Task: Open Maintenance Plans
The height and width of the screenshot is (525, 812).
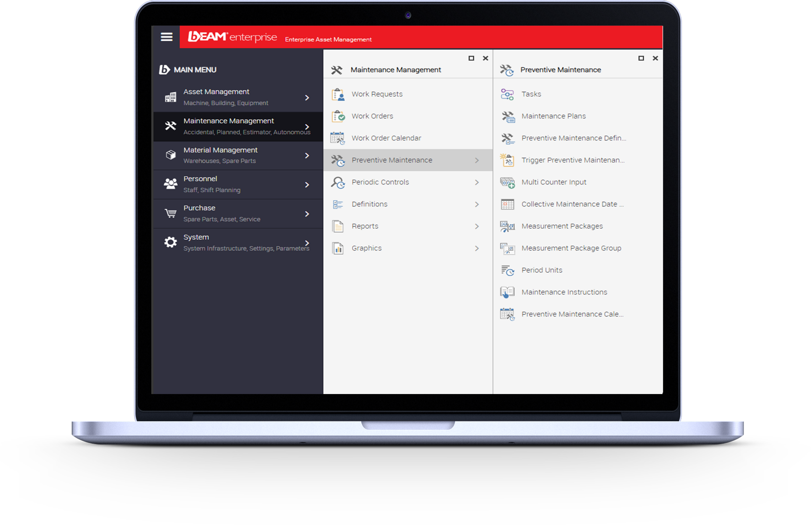Action: pos(577,116)
